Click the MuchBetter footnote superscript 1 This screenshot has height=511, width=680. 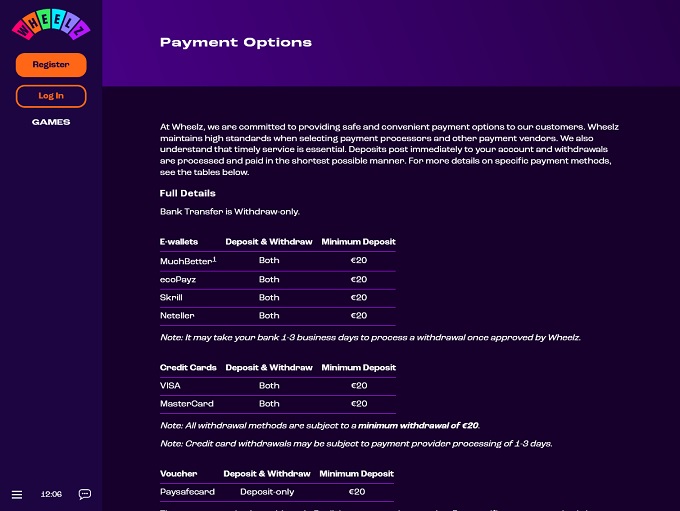(x=214, y=258)
